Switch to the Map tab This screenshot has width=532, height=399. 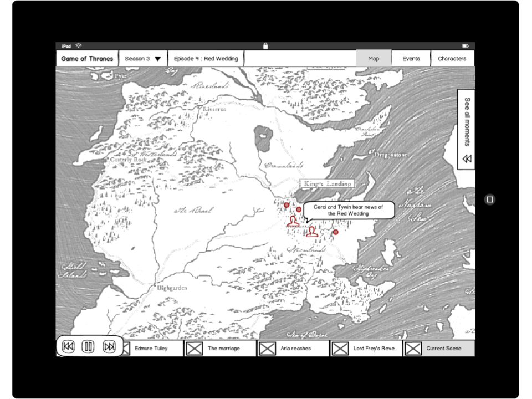click(374, 58)
